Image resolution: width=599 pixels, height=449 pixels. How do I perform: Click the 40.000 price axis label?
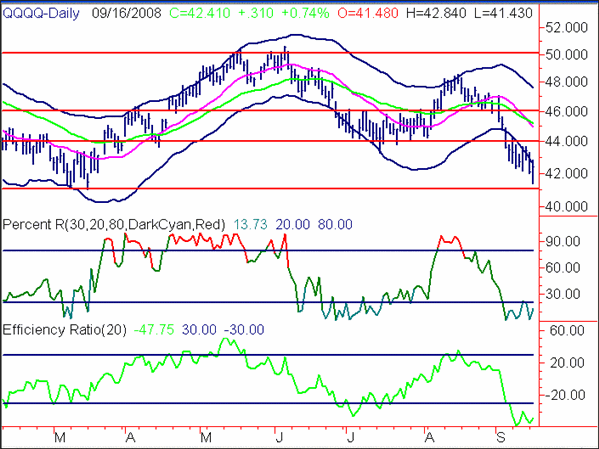point(566,207)
